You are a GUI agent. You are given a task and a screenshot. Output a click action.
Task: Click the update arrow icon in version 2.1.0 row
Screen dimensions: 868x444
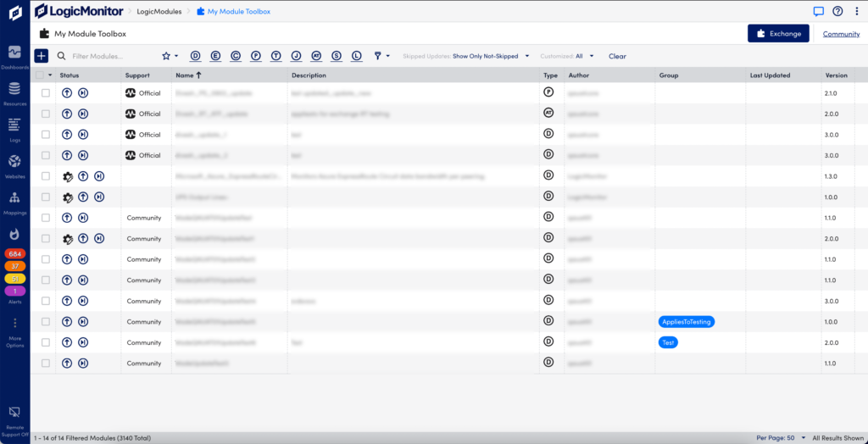pyautogui.click(x=66, y=93)
